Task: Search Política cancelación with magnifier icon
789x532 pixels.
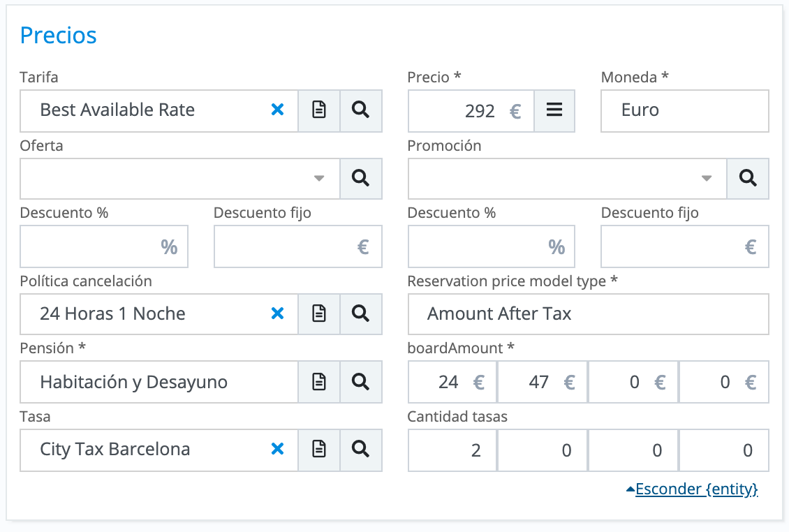Action: coord(360,314)
